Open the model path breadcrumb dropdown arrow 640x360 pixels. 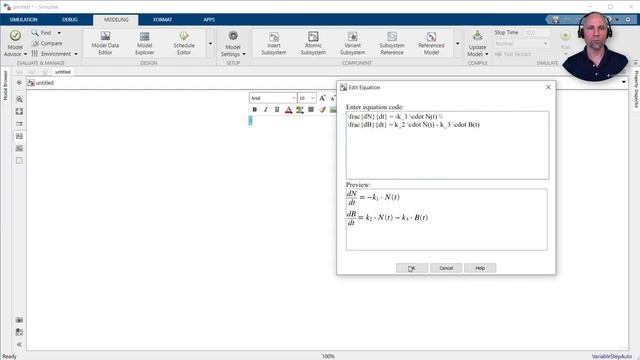(x=624, y=82)
